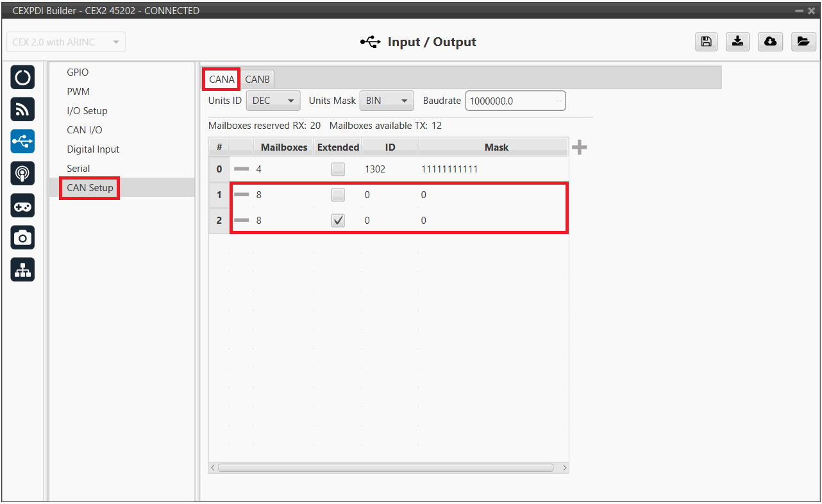The height and width of the screenshot is (504, 822).
Task: Click the save configuration floppy disk icon
Action: pos(706,42)
